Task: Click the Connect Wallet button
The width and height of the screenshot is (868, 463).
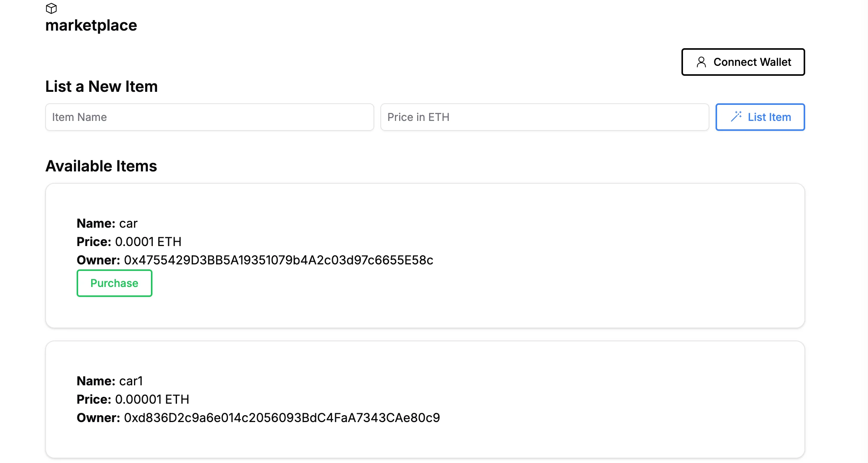Action: tap(743, 62)
